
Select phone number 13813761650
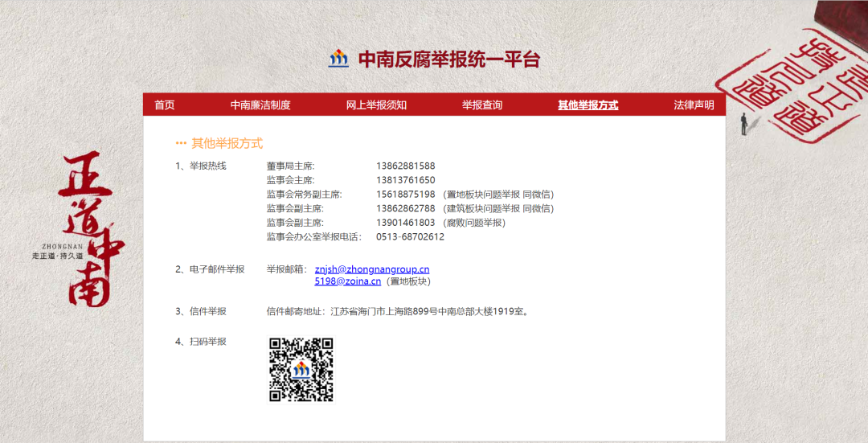(406, 180)
